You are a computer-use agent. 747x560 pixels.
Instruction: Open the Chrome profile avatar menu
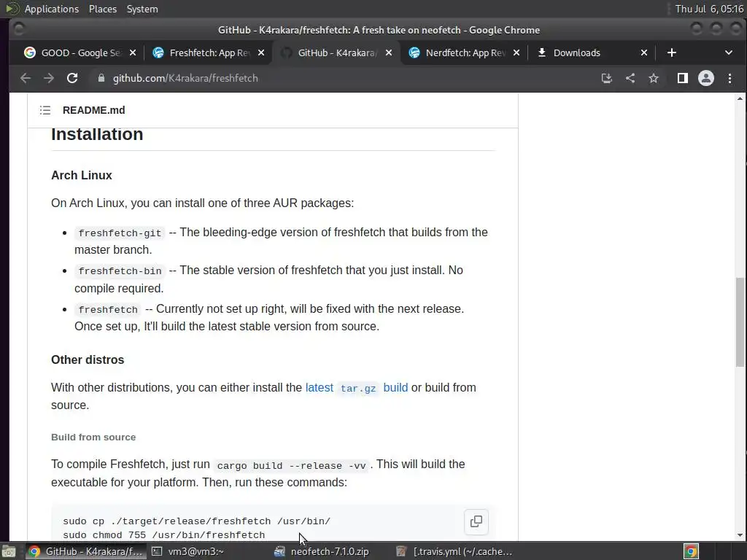pyautogui.click(x=706, y=78)
